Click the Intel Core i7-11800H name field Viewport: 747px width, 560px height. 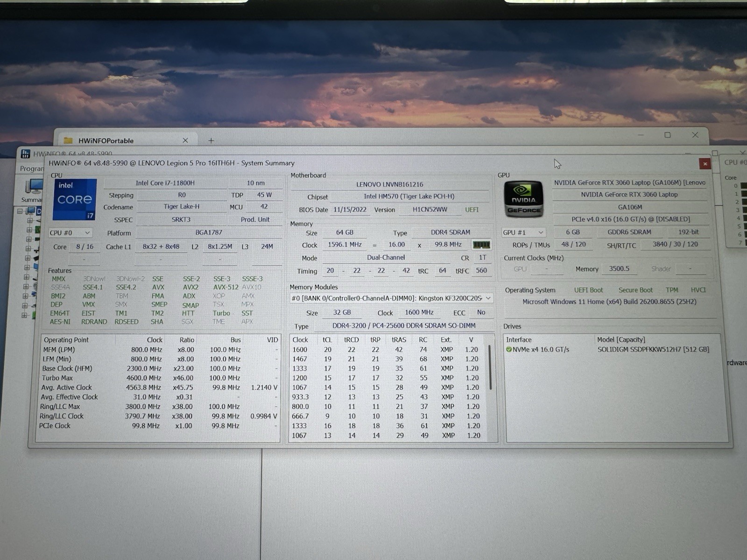tap(165, 183)
